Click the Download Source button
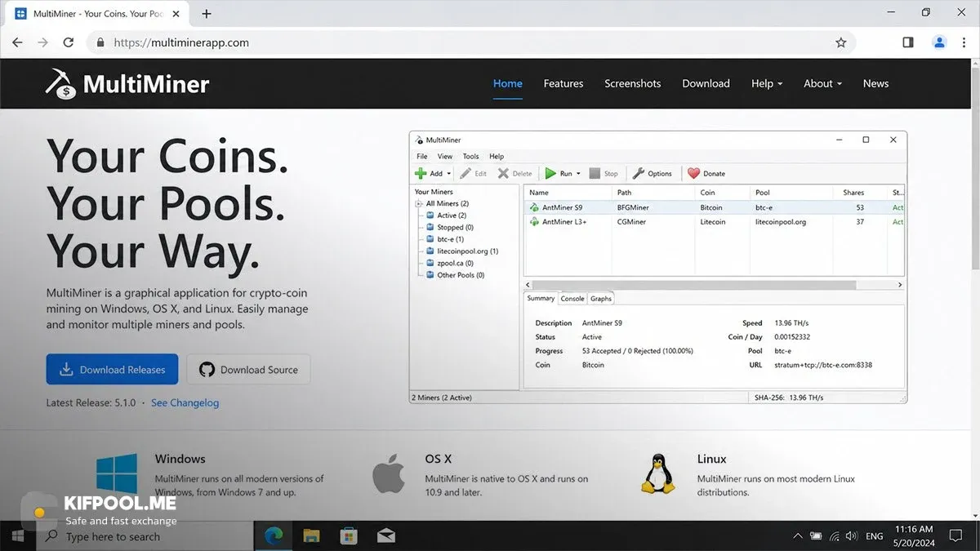Image resolution: width=980 pixels, height=551 pixels. tap(248, 369)
